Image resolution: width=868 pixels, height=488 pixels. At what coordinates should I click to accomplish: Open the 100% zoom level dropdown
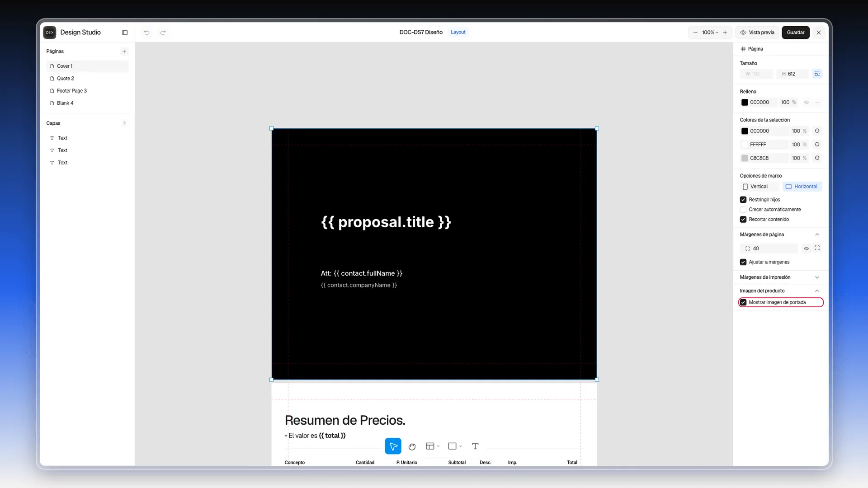click(x=710, y=33)
